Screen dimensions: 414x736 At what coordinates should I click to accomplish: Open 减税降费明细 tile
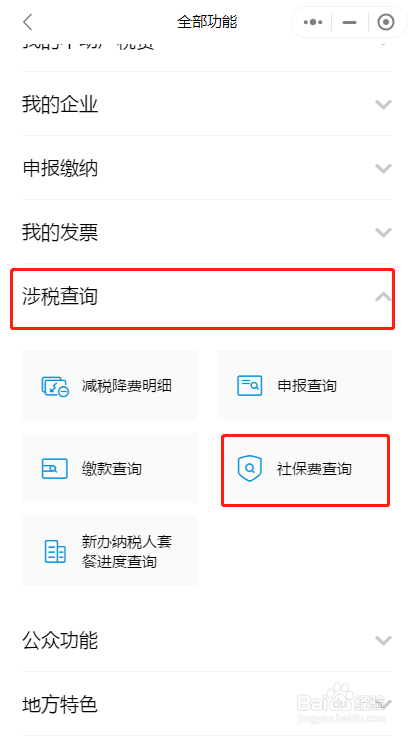(x=109, y=385)
